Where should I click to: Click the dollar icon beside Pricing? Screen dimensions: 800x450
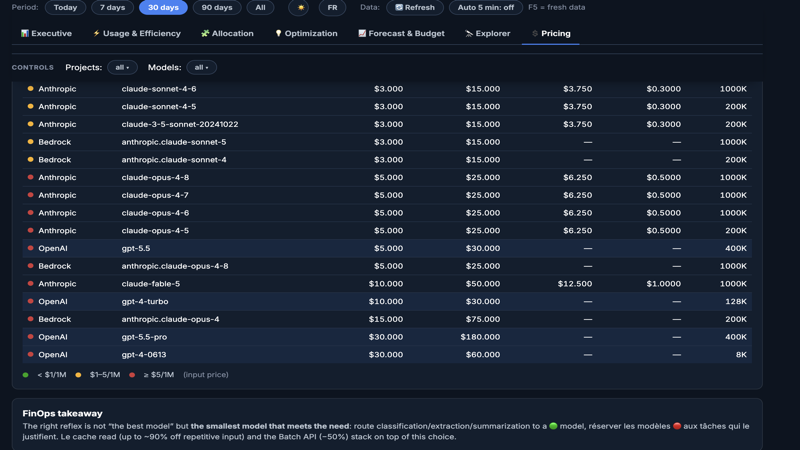click(535, 33)
